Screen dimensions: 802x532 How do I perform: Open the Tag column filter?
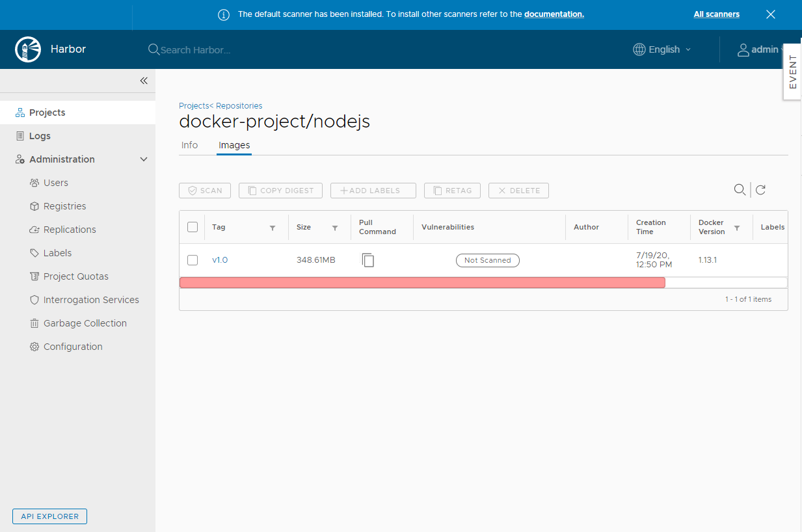pos(273,228)
